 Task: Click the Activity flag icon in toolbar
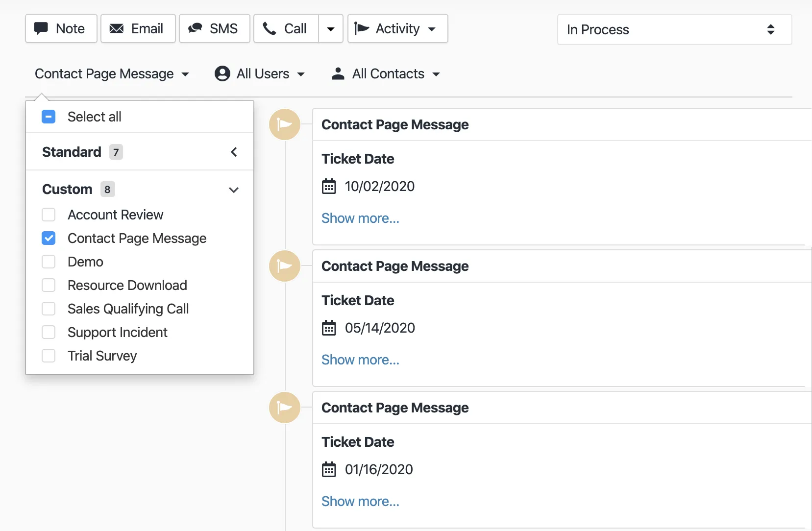(362, 28)
